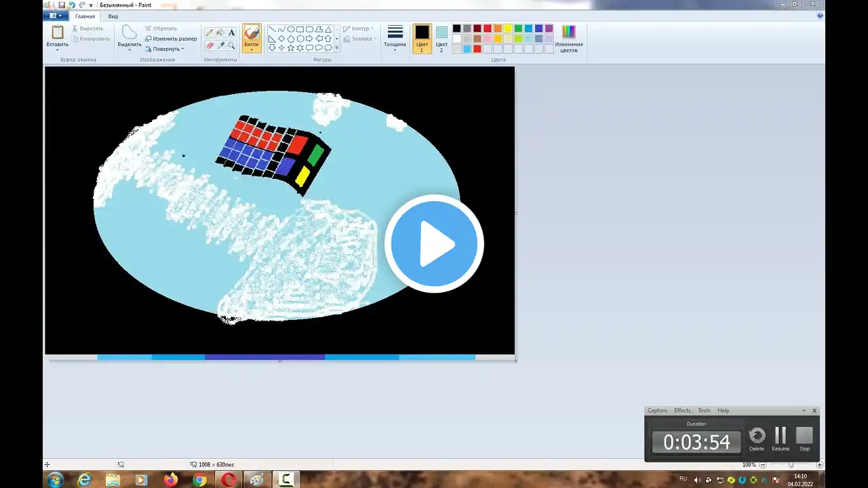The height and width of the screenshot is (488, 868).
Task: Click the blue play button overlay
Action: point(434,244)
